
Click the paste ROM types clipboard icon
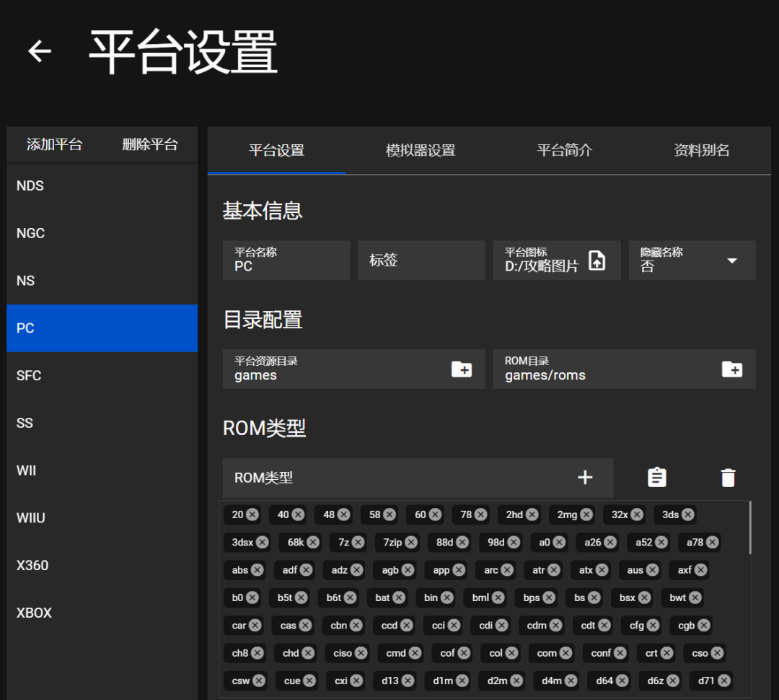(656, 477)
